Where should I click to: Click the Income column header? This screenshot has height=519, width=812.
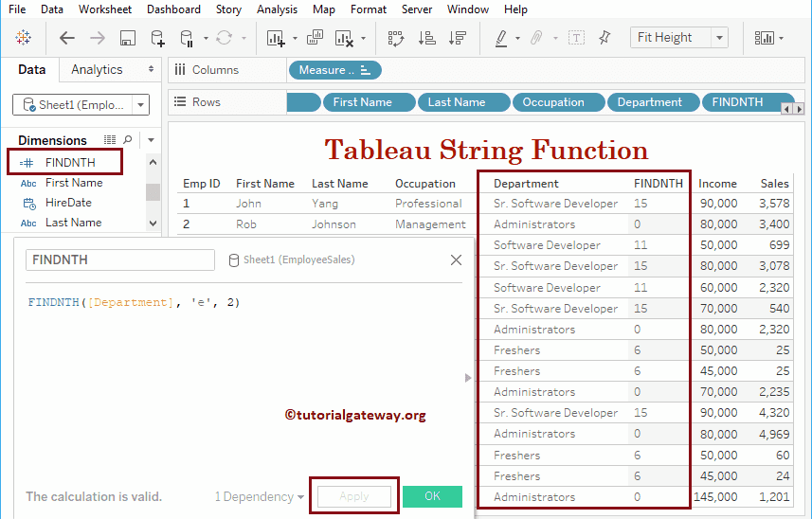[717, 184]
